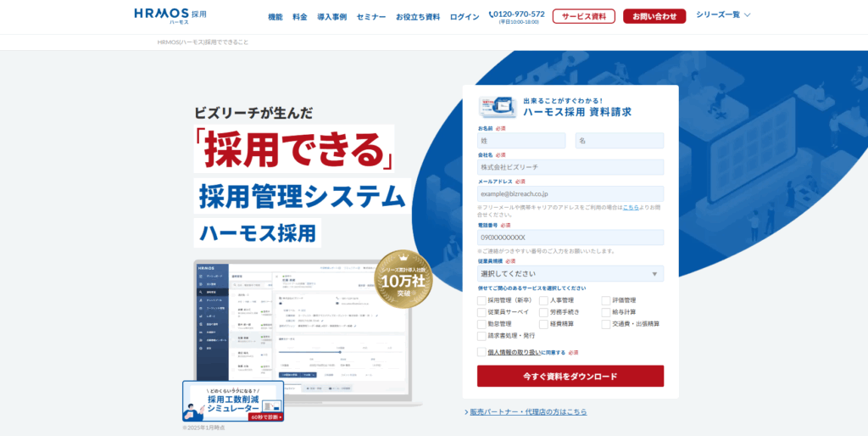The image size is (868, 436).
Task: Open the 採用工数削減シミュレーター banner
Action: point(233,401)
